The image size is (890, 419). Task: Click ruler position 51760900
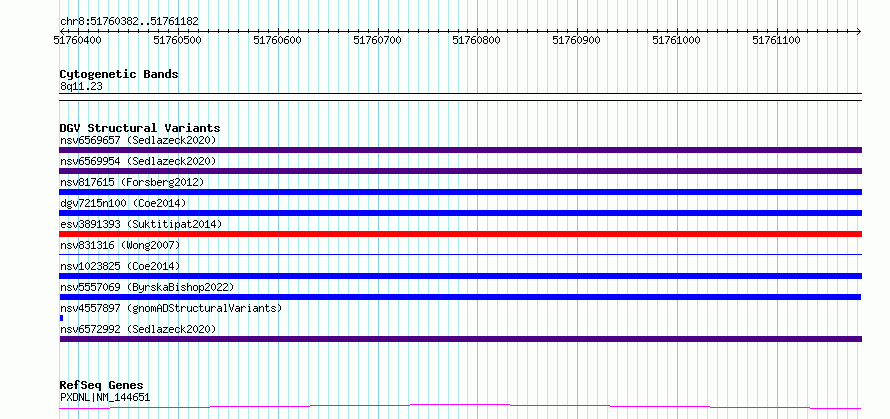577,40
